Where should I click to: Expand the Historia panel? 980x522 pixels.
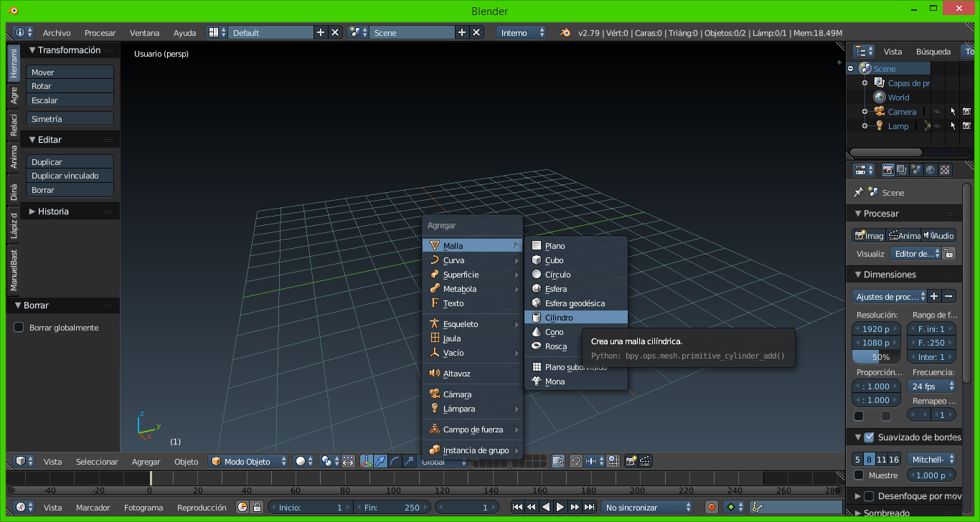[53, 212]
